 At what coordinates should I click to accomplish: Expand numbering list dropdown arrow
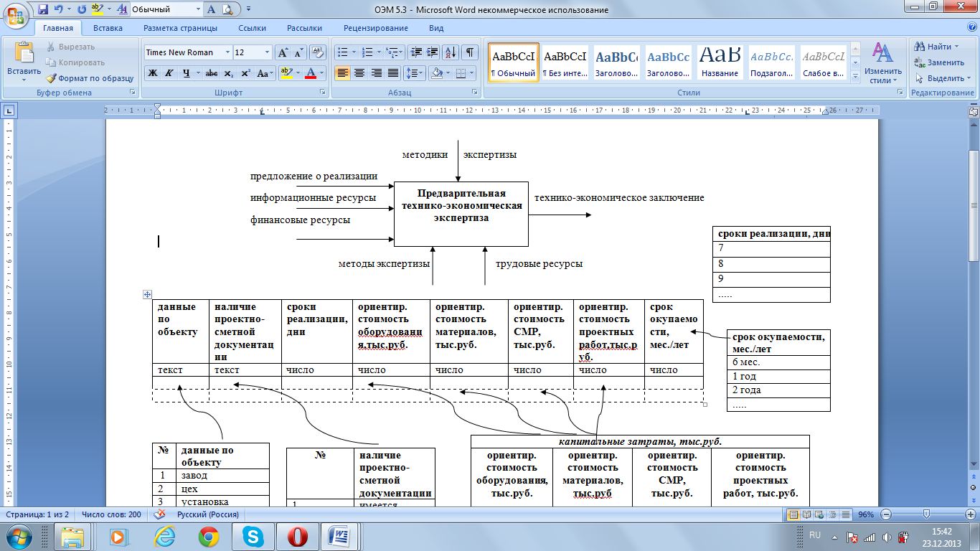[x=379, y=52]
